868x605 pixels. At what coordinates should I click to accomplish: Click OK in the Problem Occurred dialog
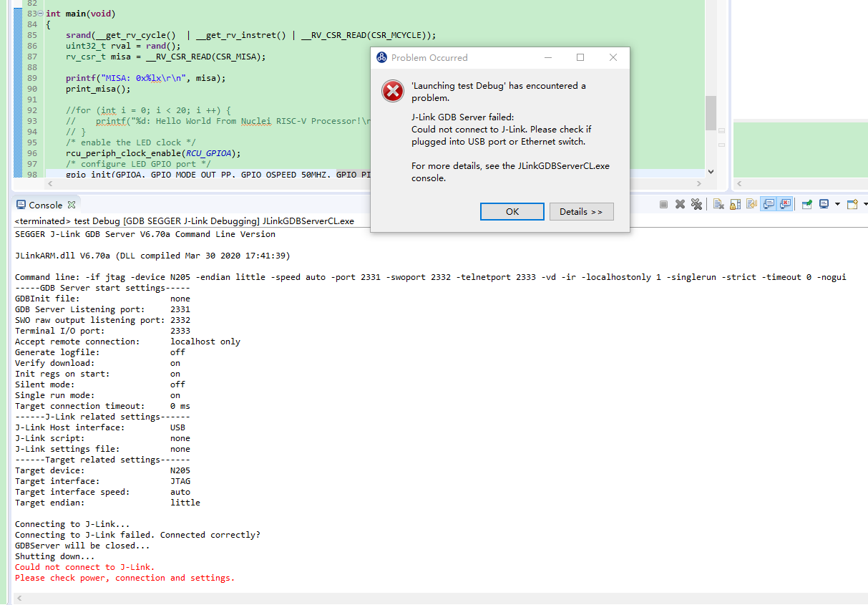click(512, 212)
